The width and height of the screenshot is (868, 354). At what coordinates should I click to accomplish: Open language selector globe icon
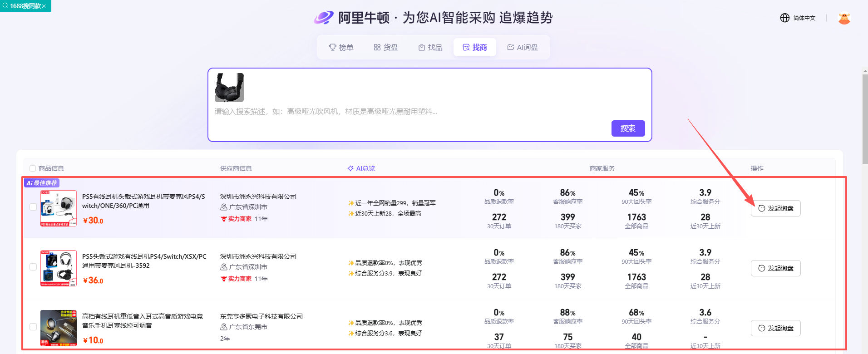point(785,18)
